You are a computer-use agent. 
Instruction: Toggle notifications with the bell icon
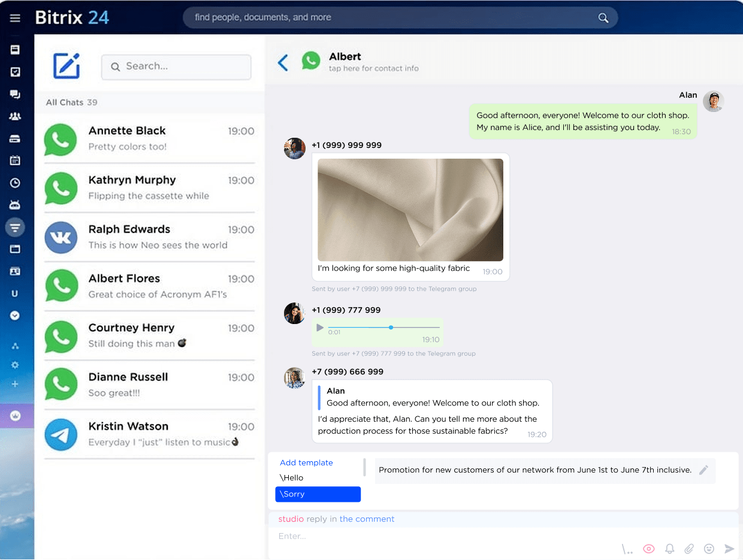pyautogui.click(x=669, y=548)
